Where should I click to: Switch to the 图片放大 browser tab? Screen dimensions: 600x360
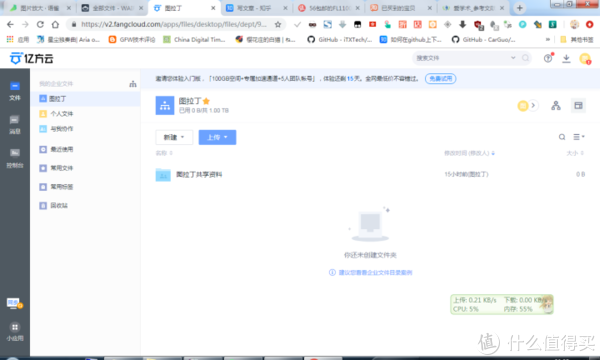pos(40,8)
